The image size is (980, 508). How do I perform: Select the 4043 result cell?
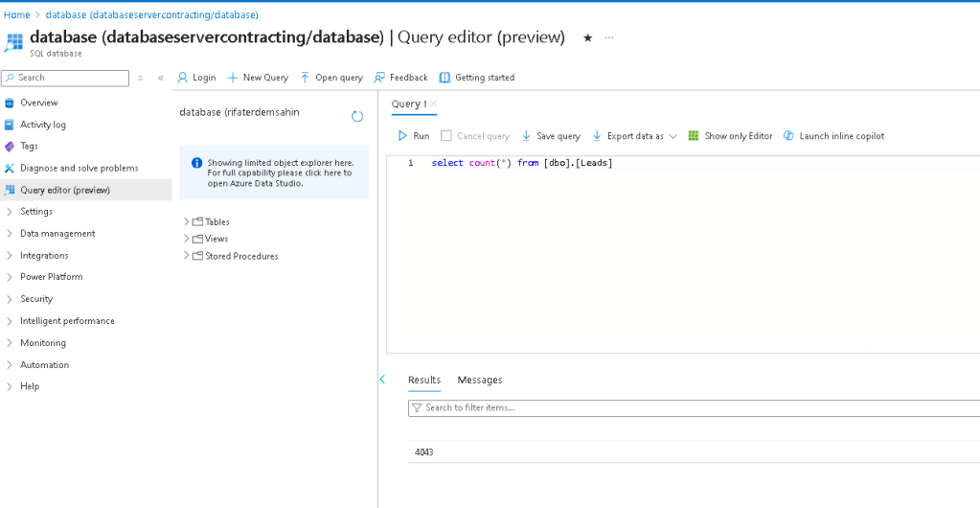coord(424,452)
